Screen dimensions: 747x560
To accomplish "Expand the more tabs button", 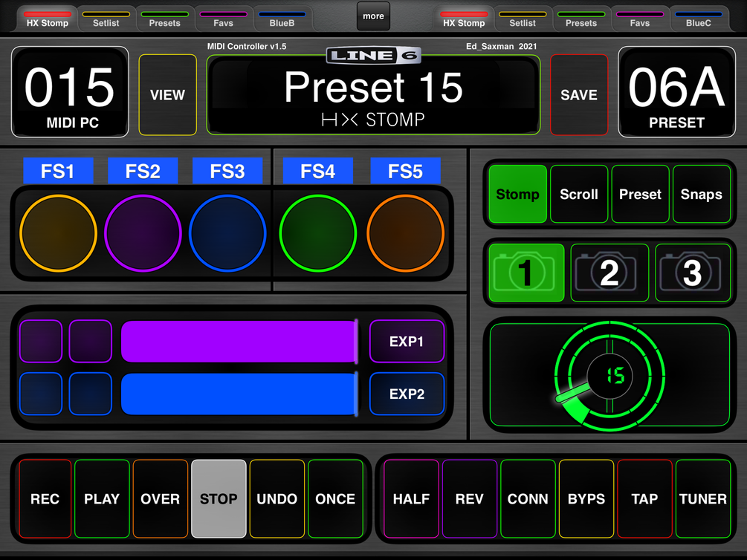I will [373, 16].
